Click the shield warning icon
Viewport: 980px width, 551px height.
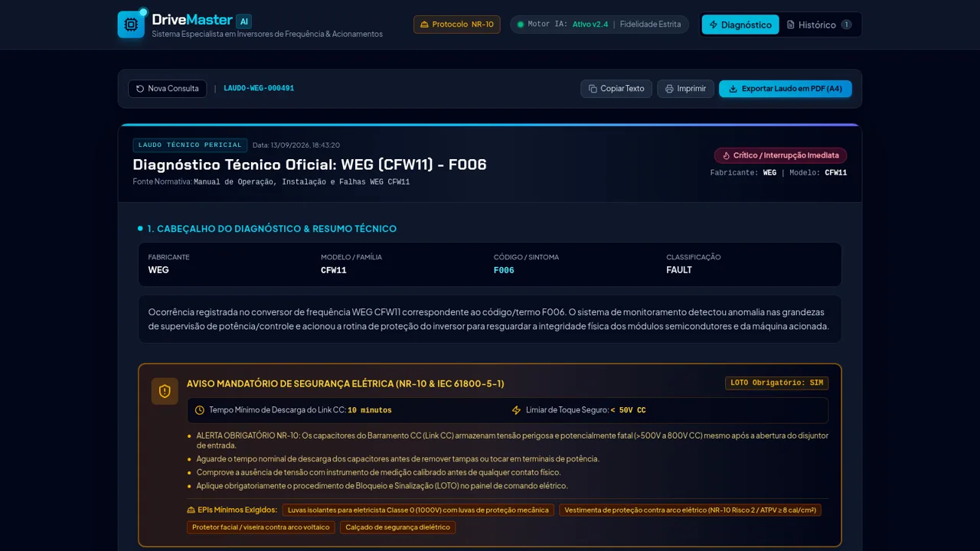[165, 391]
